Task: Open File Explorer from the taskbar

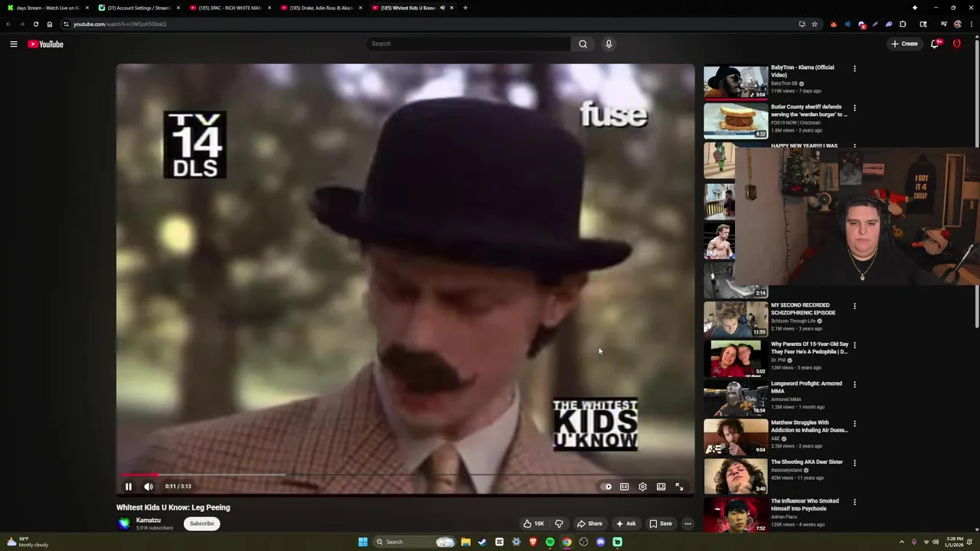Action: click(x=465, y=542)
